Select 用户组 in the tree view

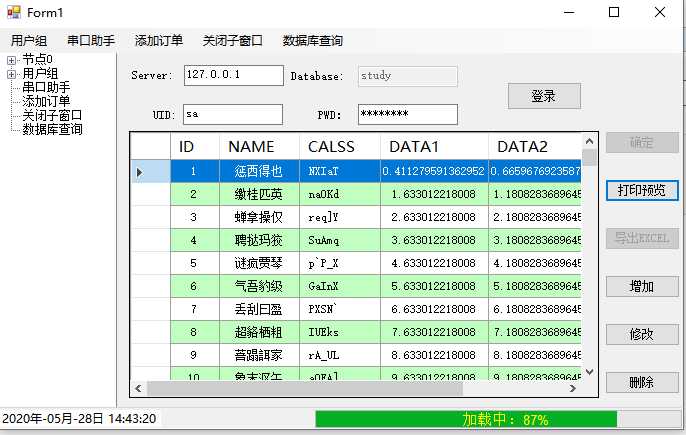pyautogui.click(x=40, y=73)
